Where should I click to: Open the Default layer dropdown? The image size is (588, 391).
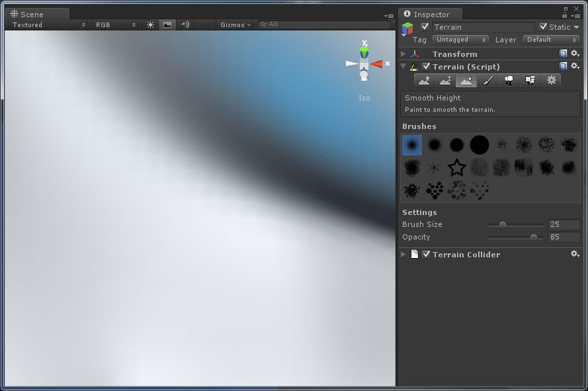point(551,40)
